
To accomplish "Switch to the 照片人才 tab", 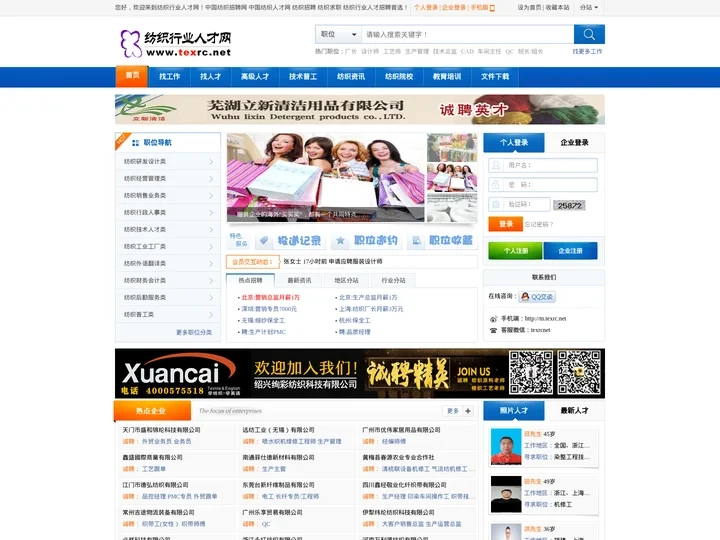I will click(514, 411).
